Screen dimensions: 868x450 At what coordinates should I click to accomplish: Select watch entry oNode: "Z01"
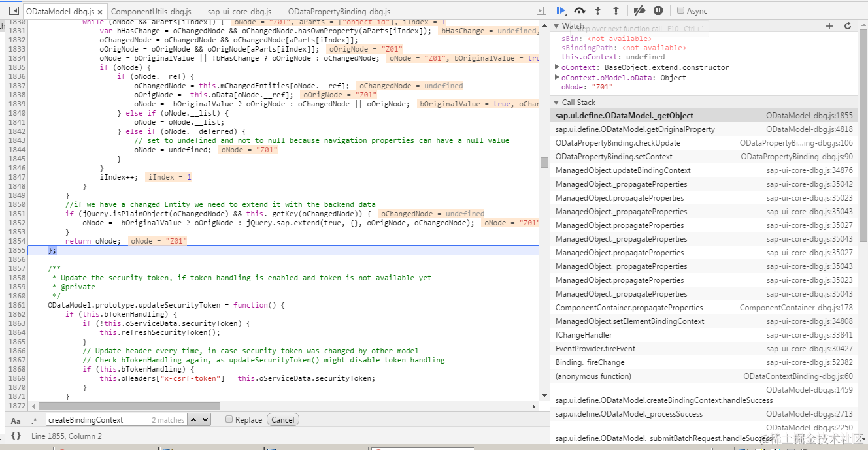(x=587, y=87)
